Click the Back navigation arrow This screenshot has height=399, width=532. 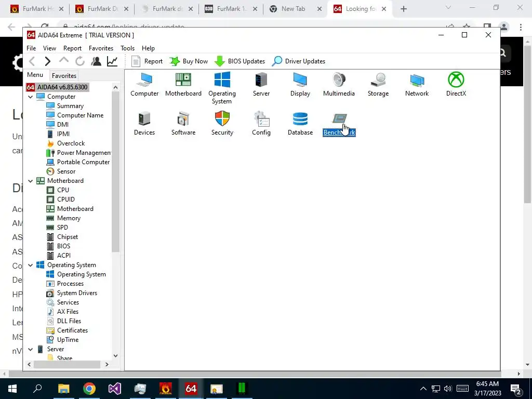coord(32,61)
